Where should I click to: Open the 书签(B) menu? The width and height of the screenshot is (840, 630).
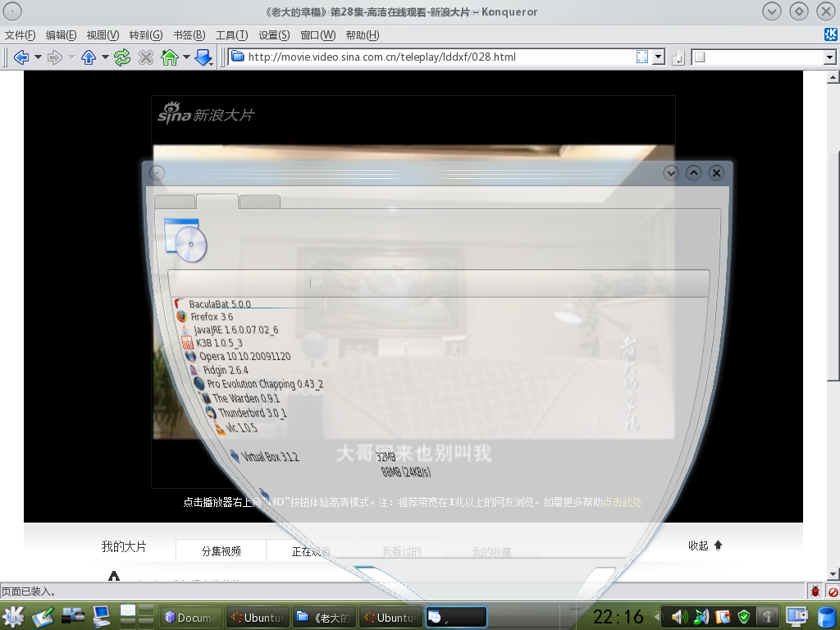click(189, 34)
